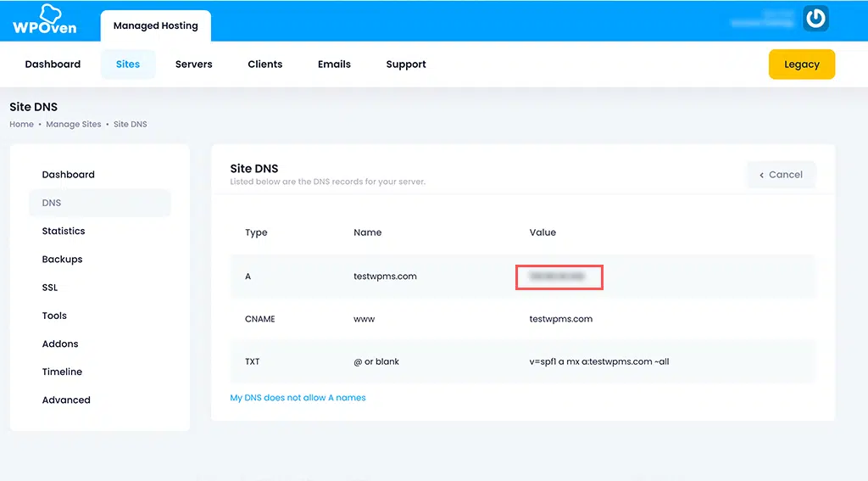This screenshot has height=481, width=868.
Task: Open Addons in the sidebar
Action: pyautogui.click(x=60, y=344)
